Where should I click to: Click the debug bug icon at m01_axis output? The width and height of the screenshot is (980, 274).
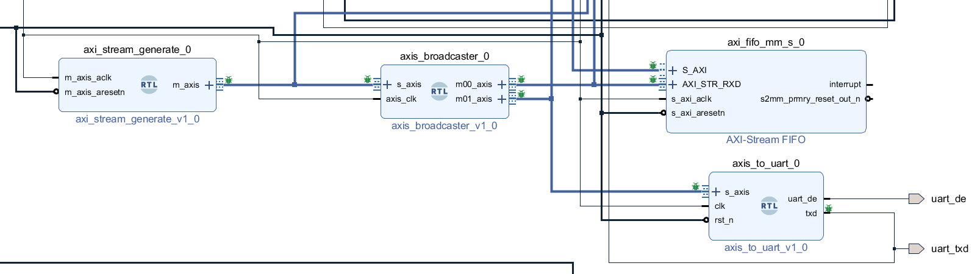click(x=521, y=94)
